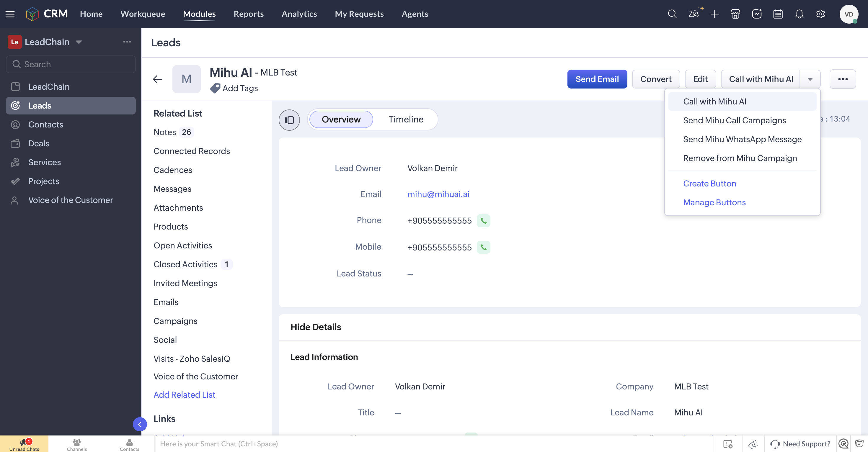Jump to Connected Records related list

point(192,151)
